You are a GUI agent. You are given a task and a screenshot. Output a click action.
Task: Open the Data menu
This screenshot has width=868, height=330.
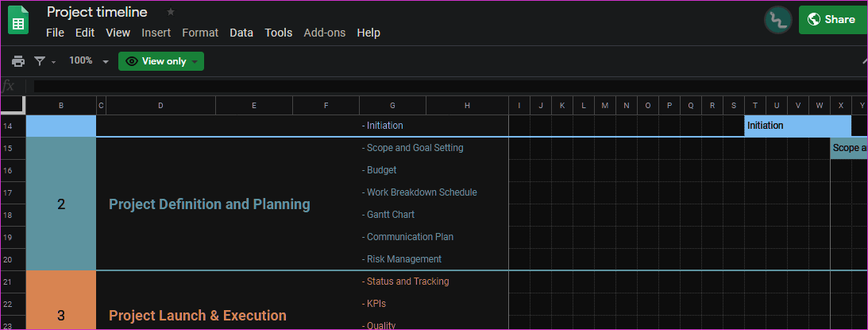click(x=241, y=33)
